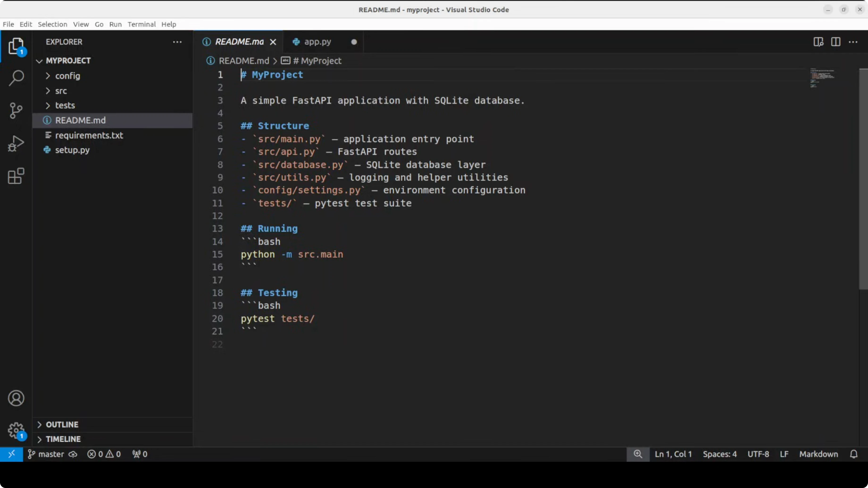Open the Source Control view
Viewport: 868px width, 488px height.
coord(16,111)
